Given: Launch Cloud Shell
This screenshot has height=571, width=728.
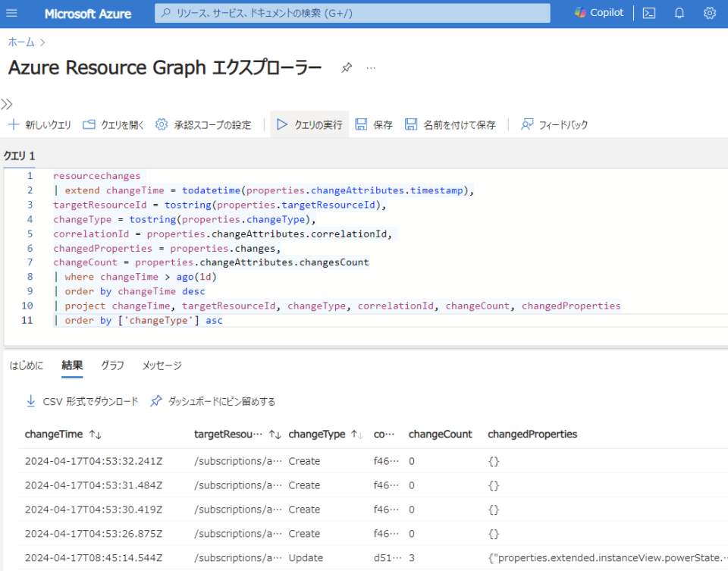Looking at the screenshot, I should pos(648,12).
